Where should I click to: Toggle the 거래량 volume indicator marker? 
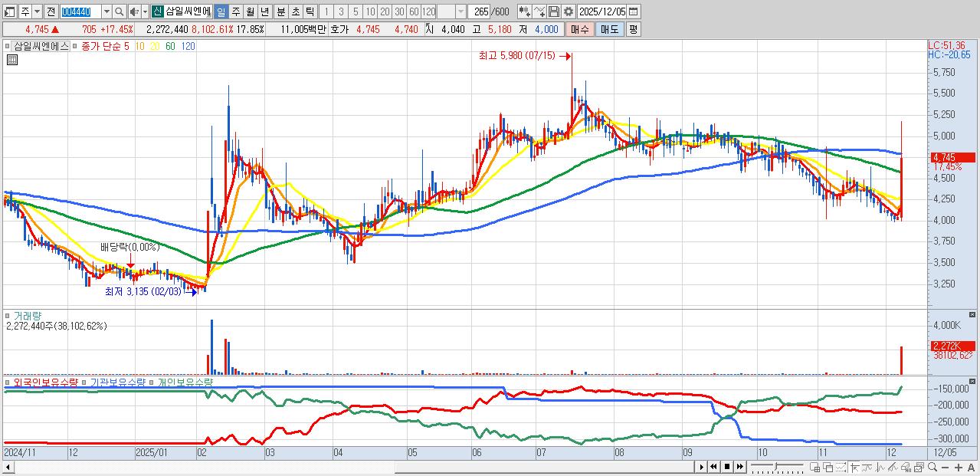(x=8, y=315)
